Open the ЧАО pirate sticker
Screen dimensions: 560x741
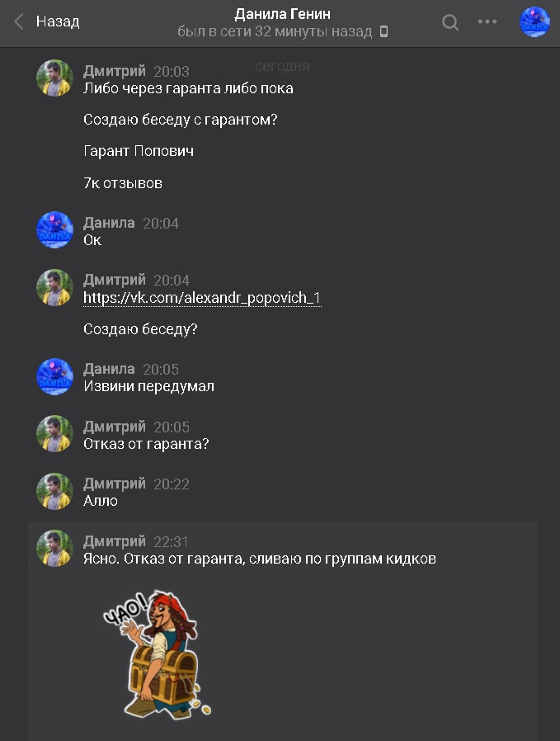pos(158,654)
